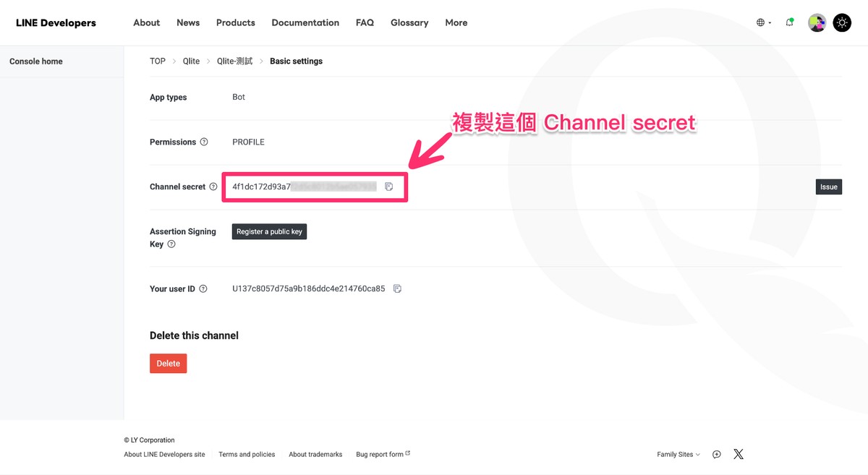Click the Bot app type value
Image resolution: width=868 pixels, height=475 pixels.
tap(239, 97)
